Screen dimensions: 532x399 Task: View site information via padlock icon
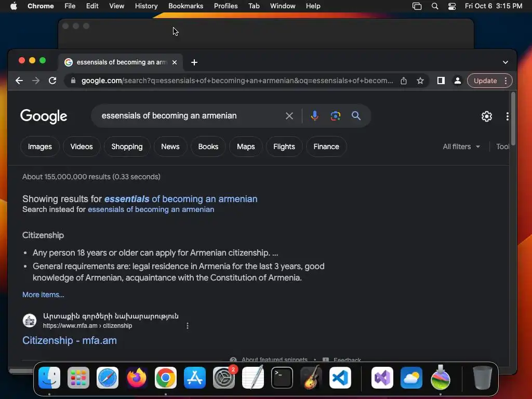[x=73, y=81]
